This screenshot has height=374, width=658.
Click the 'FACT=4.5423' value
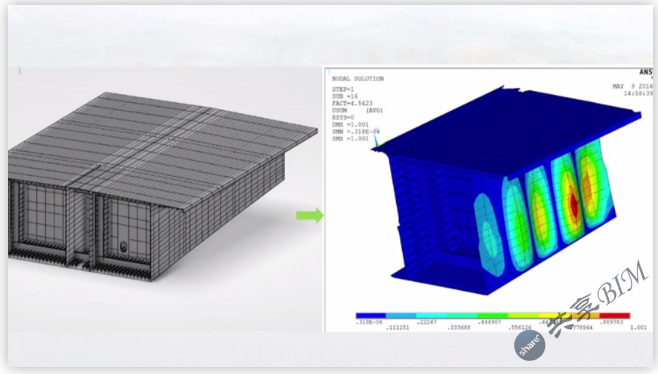(352, 103)
